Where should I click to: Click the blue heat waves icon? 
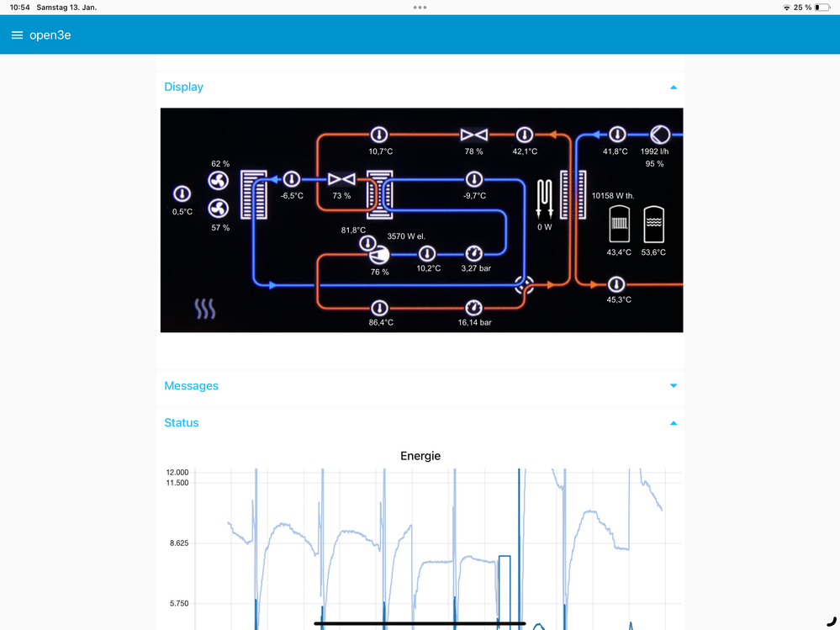coord(205,309)
